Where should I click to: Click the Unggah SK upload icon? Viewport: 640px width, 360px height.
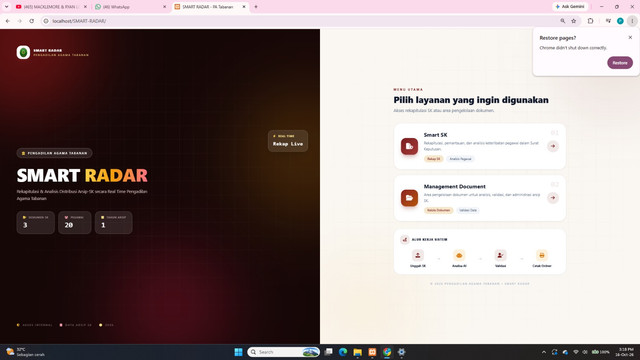[418, 256]
